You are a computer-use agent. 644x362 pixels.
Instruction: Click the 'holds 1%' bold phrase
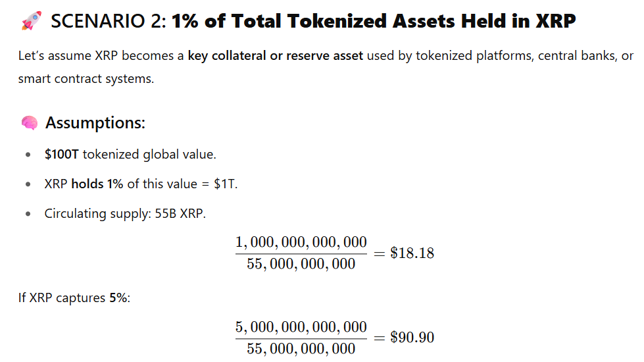pos(97,184)
